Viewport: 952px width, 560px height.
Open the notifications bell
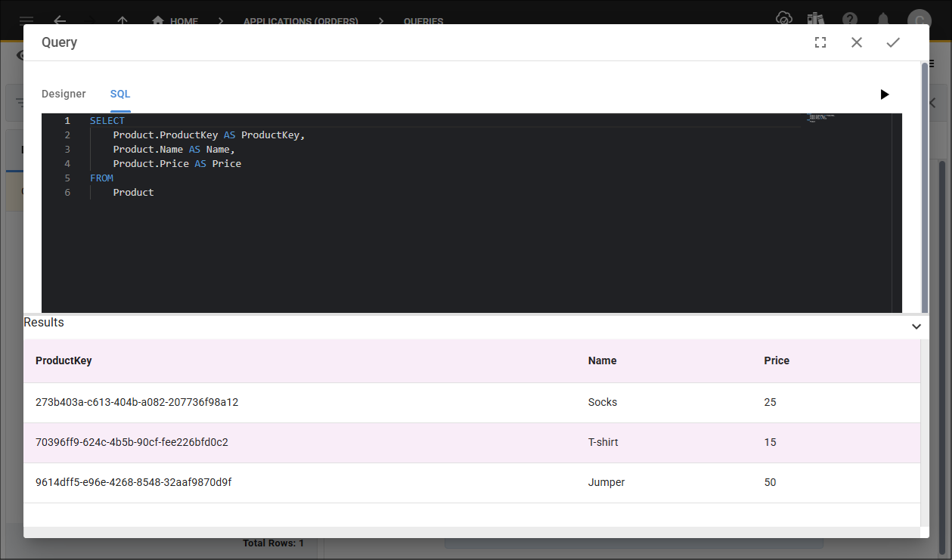point(882,20)
